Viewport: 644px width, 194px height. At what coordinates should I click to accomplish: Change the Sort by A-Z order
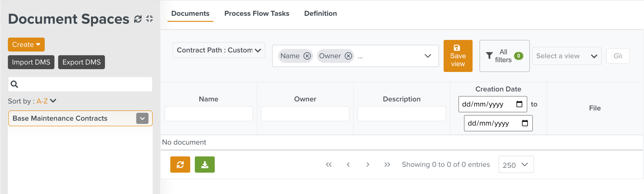[46, 101]
